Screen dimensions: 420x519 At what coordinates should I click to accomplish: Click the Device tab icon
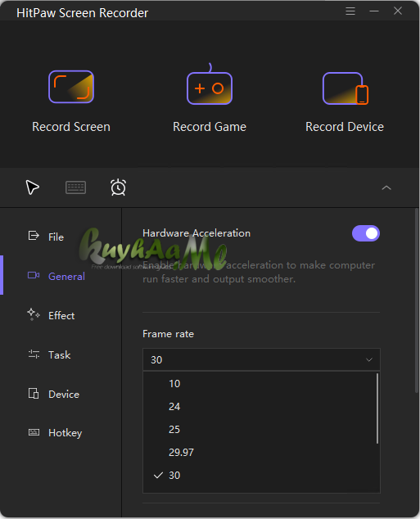point(34,394)
